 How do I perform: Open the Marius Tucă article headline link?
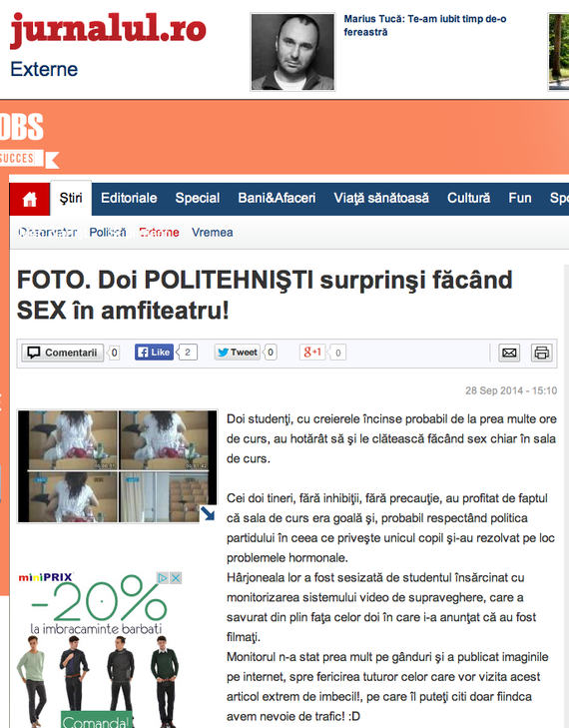(x=424, y=26)
